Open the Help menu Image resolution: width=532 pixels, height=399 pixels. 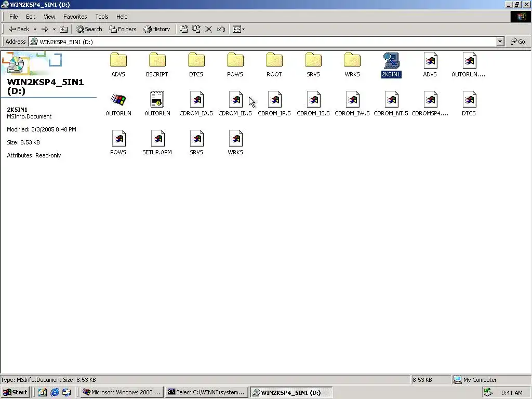tap(122, 17)
